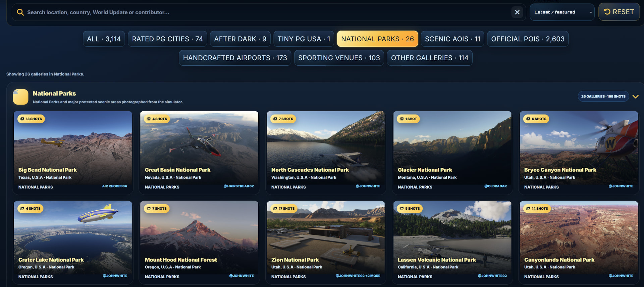The height and width of the screenshot is (287, 644).
Task: Clear the search field with the X button
Action: [517, 12]
